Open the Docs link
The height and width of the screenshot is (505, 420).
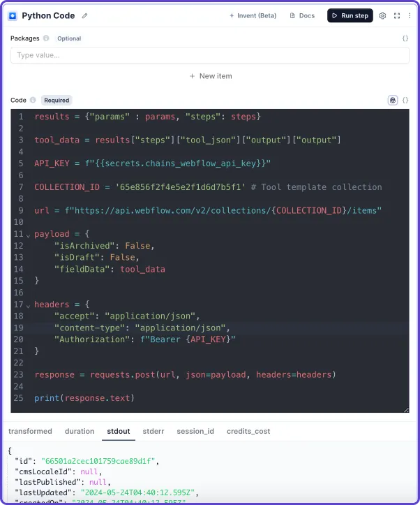302,15
